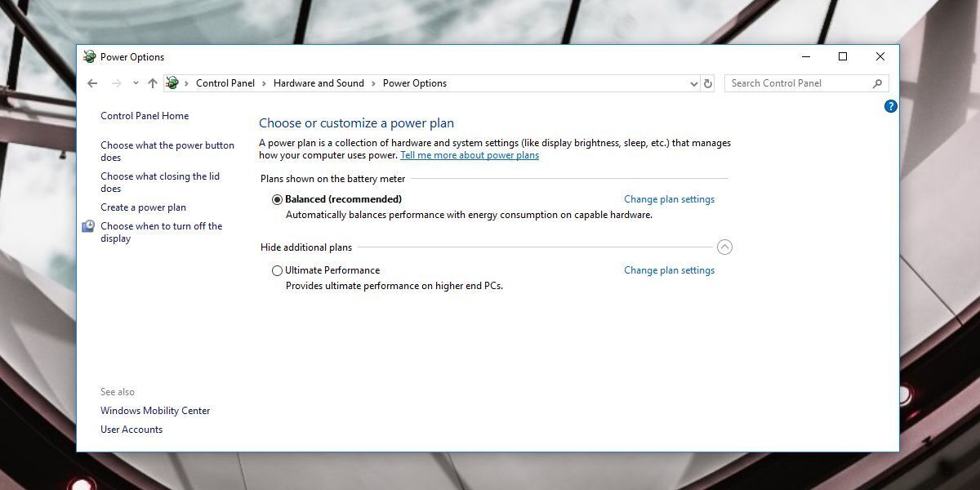
Task: Change plan settings for Balanced plan
Action: (669, 198)
